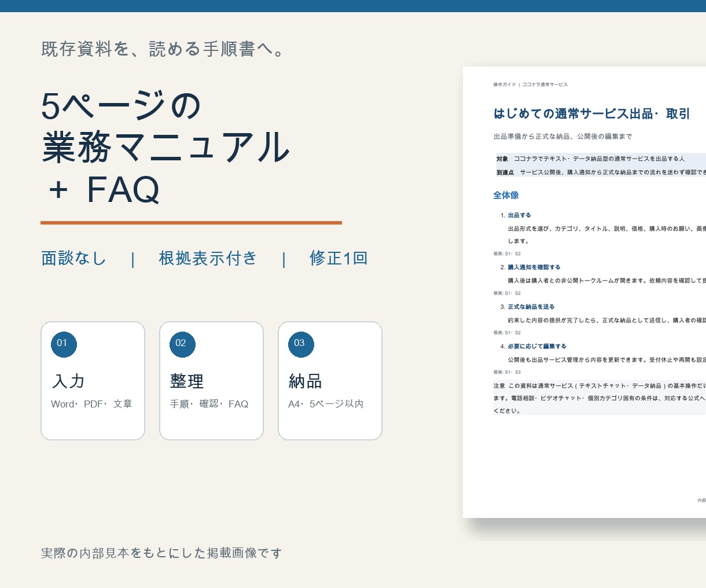Screen dimensions: 706x588
Task: Click the headline line '5ページの'
Action: click(121, 105)
